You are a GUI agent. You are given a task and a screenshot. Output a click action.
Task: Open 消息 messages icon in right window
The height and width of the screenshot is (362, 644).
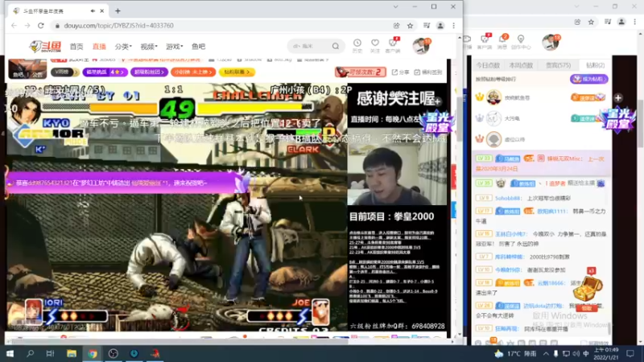502,42
